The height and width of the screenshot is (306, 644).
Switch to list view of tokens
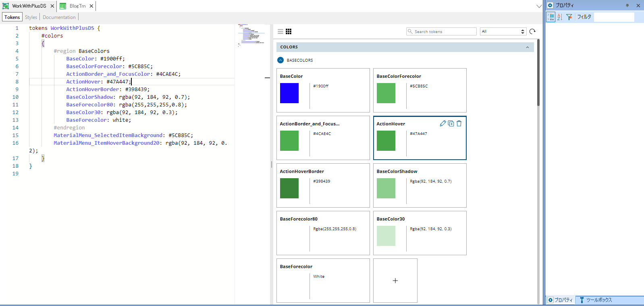[x=280, y=31]
